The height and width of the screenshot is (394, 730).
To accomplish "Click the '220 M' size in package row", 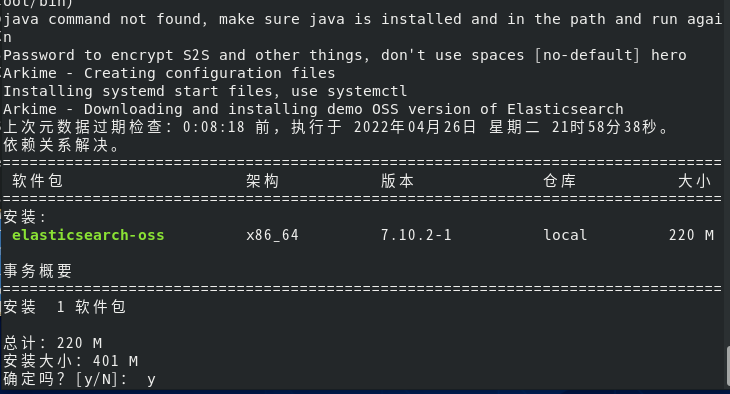I will pos(691,235).
